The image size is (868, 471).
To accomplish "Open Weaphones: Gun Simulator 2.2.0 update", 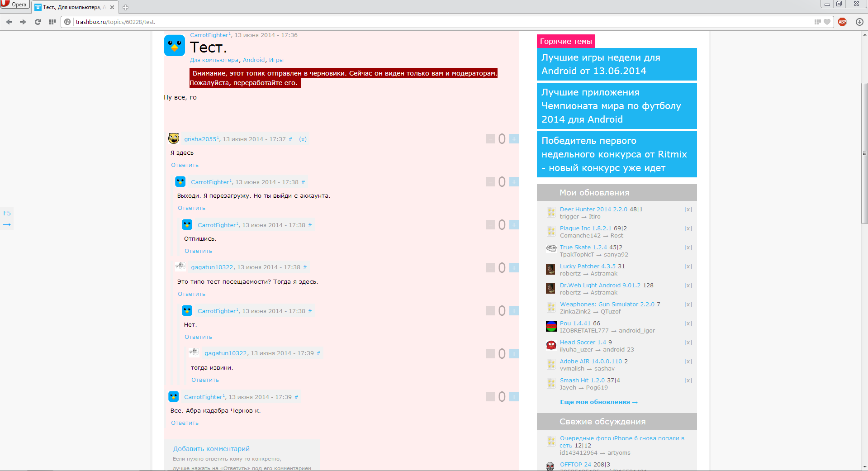I will click(607, 304).
